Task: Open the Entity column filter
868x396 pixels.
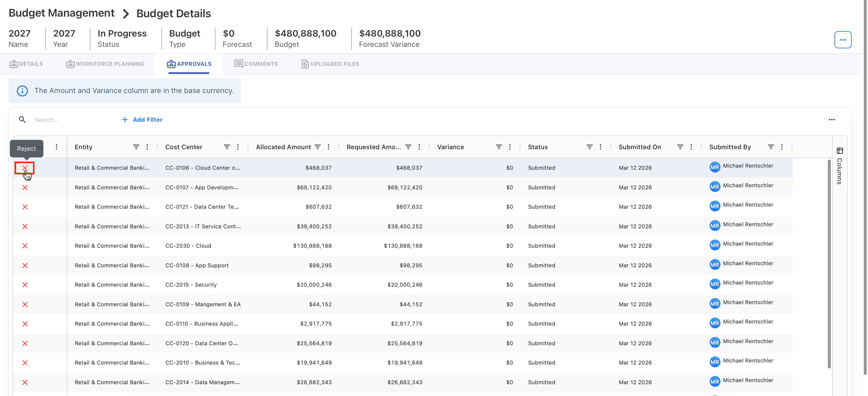Action: pyautogui.click(x=136, y=147)
